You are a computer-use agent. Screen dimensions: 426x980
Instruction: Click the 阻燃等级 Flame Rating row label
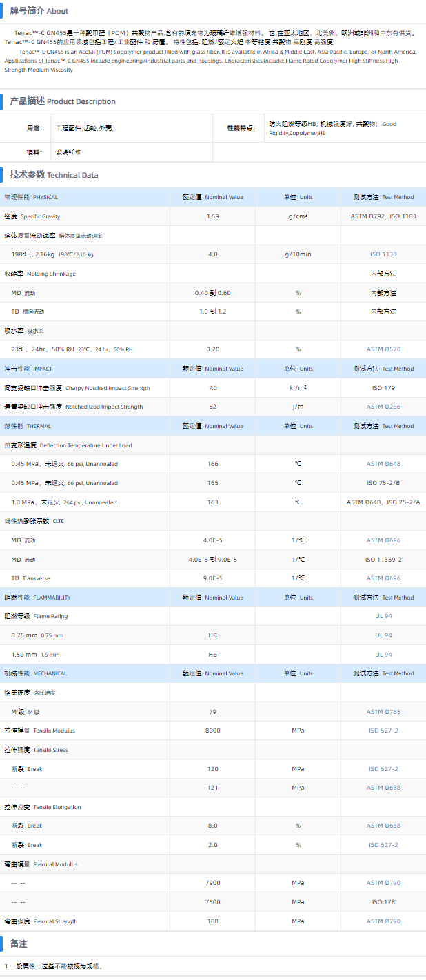(x=36, y=616)
